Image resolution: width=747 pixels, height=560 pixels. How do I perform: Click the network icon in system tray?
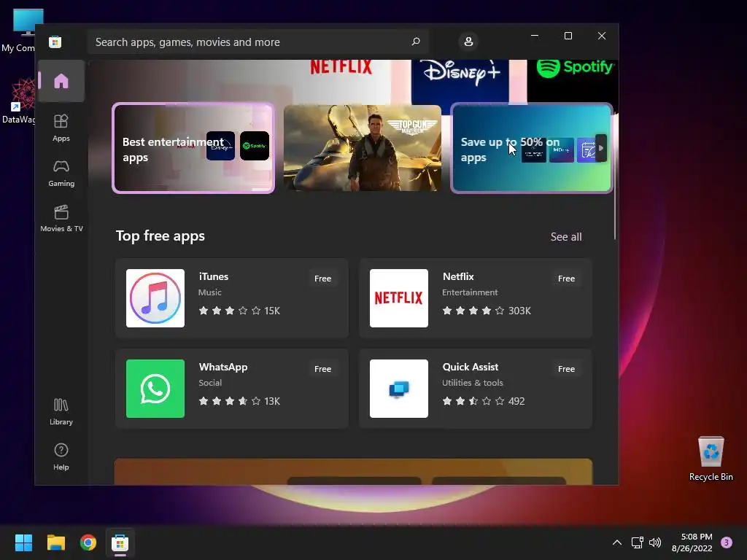click(x=638, y=542)
